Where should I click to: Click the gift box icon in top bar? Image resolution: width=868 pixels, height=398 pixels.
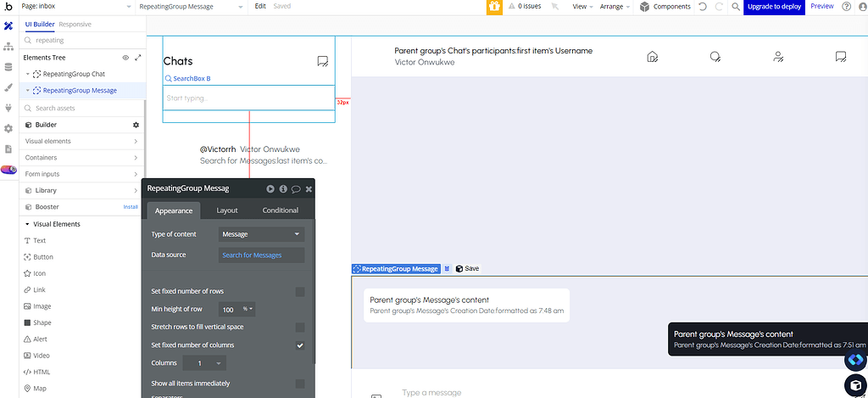tap(494, 7)
